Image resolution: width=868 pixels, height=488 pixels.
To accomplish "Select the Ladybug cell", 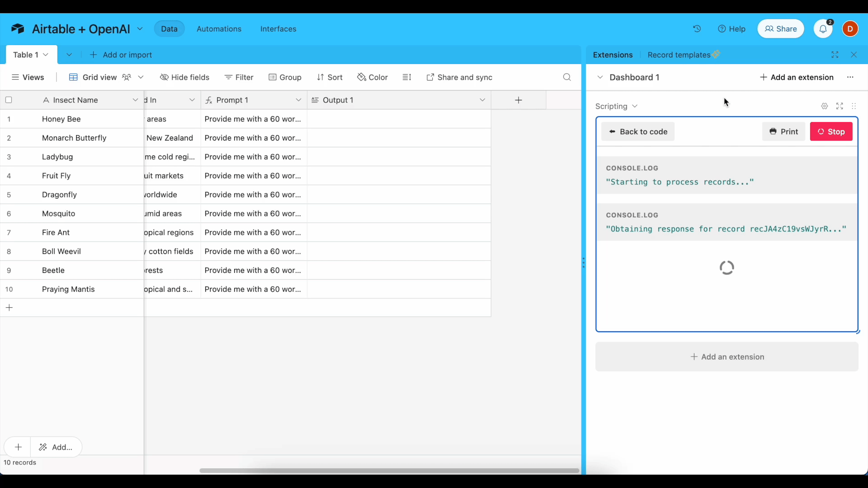I will tap(90, 157).
